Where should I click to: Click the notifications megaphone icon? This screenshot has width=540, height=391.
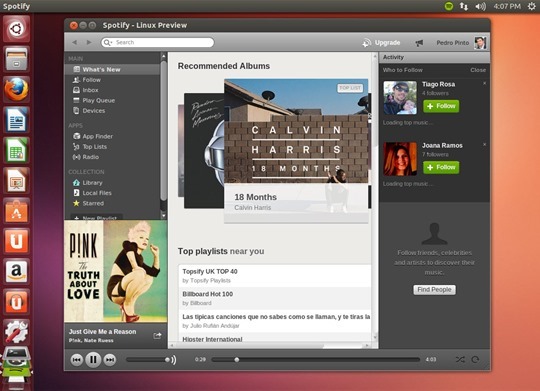[419, 43]
